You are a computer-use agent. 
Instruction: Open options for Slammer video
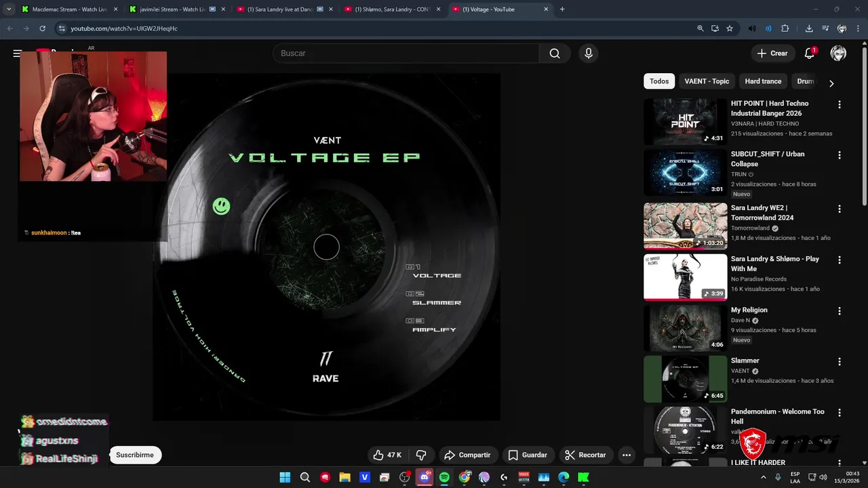[x=840, y=361]
